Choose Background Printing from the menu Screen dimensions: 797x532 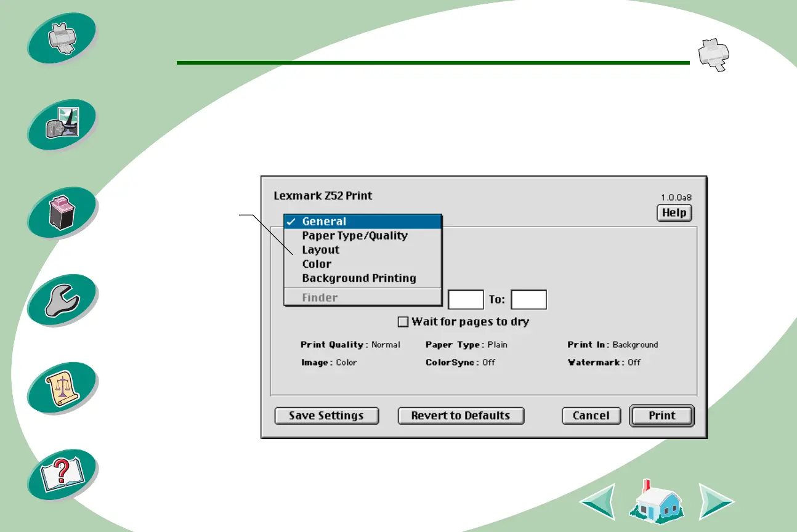363,278
